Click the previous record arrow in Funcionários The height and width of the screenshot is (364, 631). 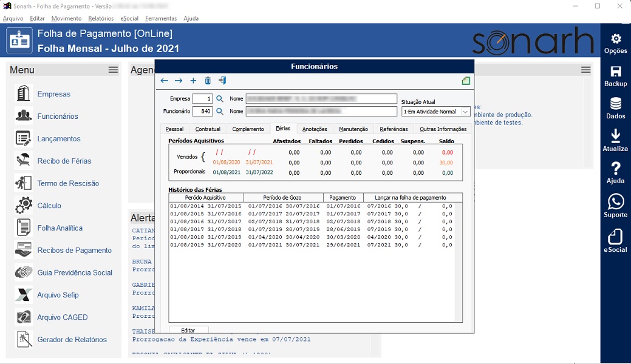tap(164, 81)
